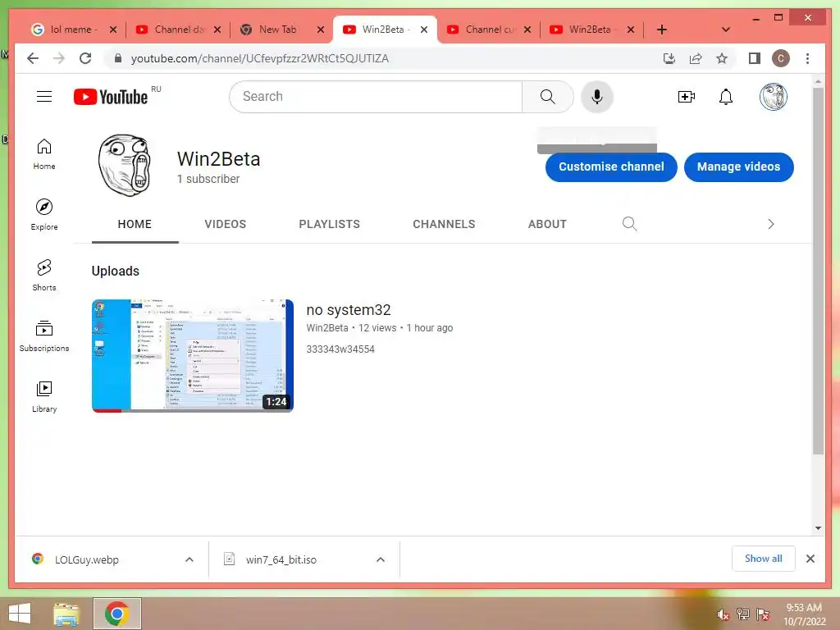The width and height of the screenshot is (840, 630).
Task: Open the Chrome profile C button
Action: (781, 58)
